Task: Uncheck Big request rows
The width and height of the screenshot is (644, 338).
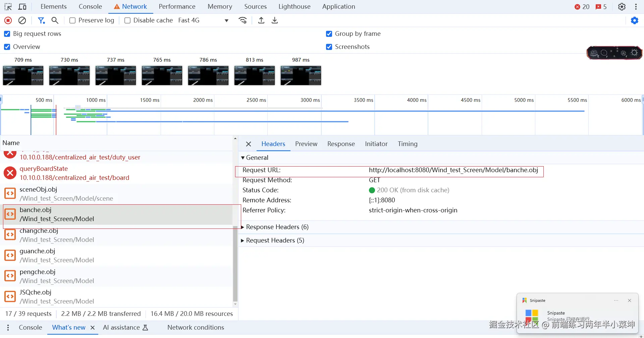Action: (x=7, y=34)
